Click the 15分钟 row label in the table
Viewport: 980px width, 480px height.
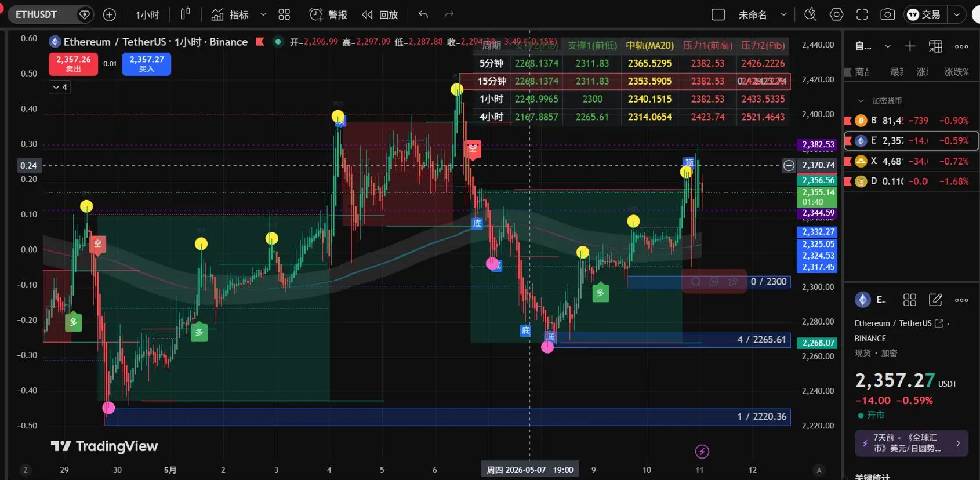click(x=492, y=81)
